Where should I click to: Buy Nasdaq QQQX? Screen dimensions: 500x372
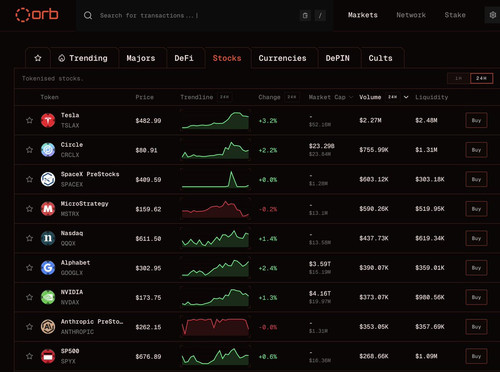click(x=476, y=238)
